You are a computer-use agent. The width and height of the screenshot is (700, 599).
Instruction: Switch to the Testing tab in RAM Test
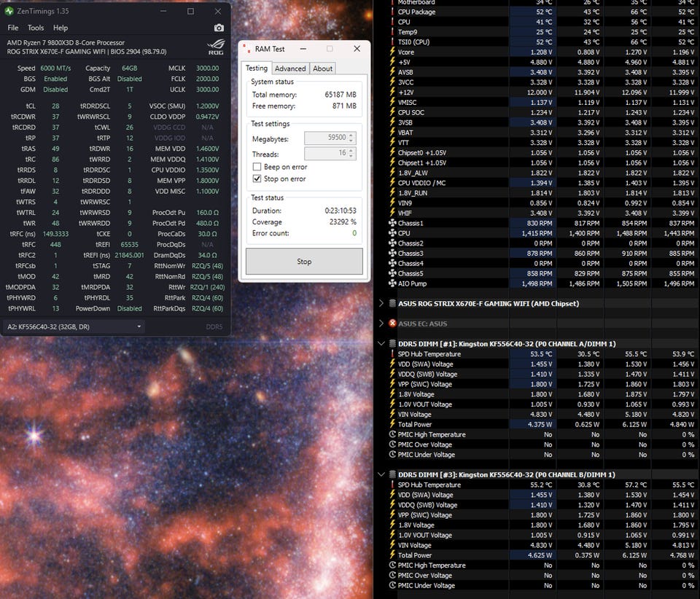tap(257, 68)
